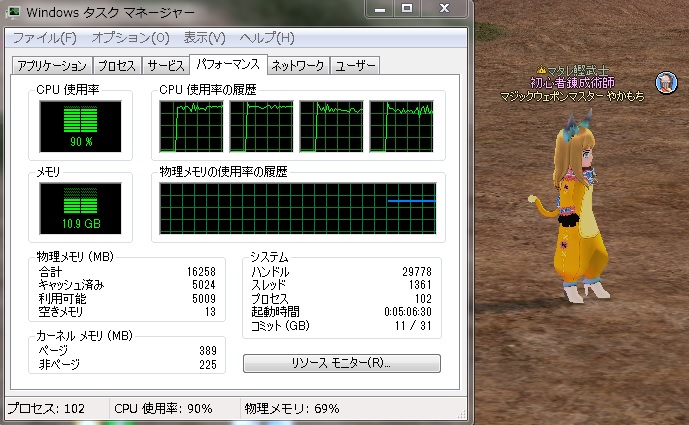
Task: Click the スレッド value 1361
Action: (420, 285)
